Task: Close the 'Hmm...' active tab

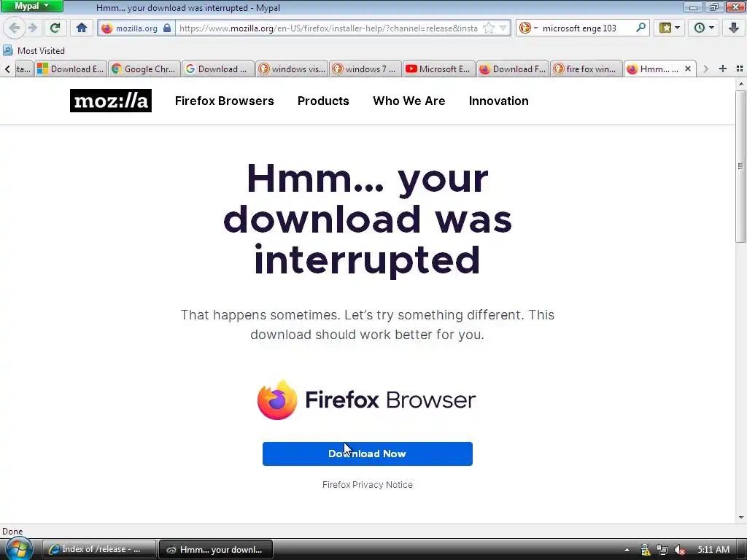Action: tap(687, 69)
